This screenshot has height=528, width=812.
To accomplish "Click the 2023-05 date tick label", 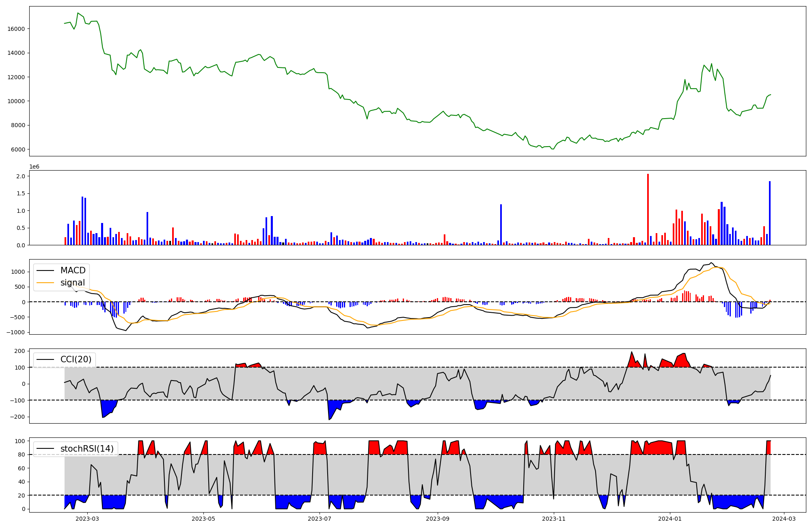I will (203, 519).
